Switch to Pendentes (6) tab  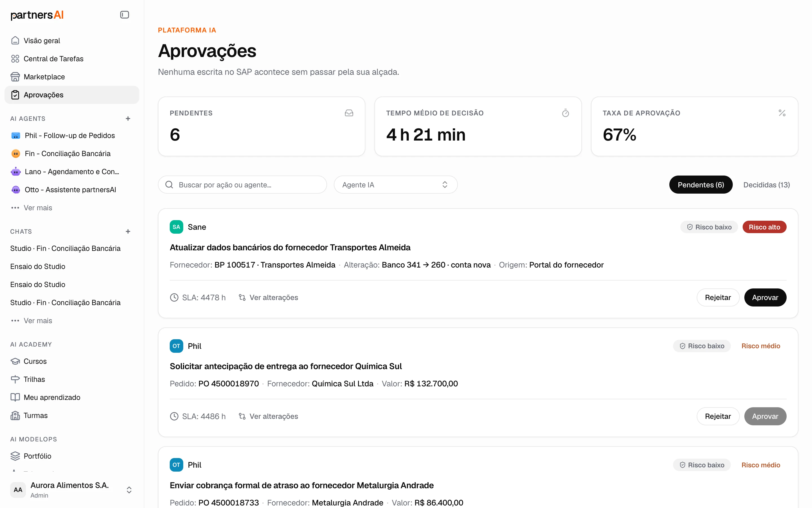701,185
